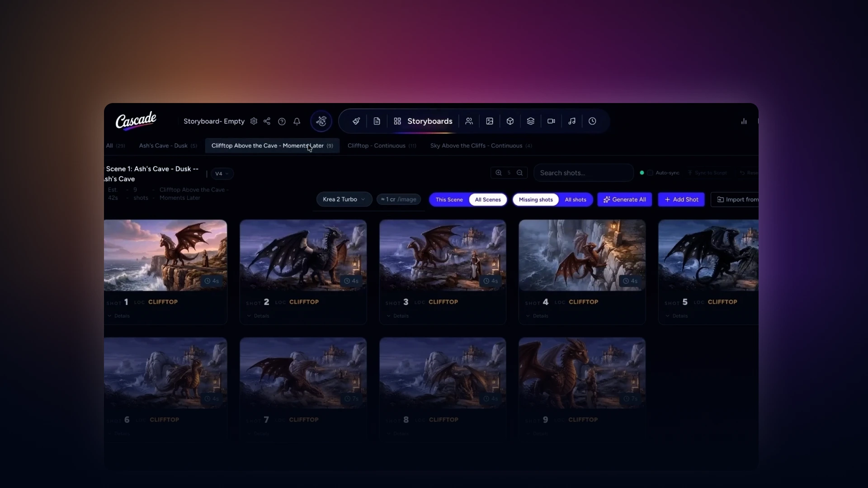This screenshot has width=868, height=488.
Task: Click the Generate All button
Action: pos(624,200)
